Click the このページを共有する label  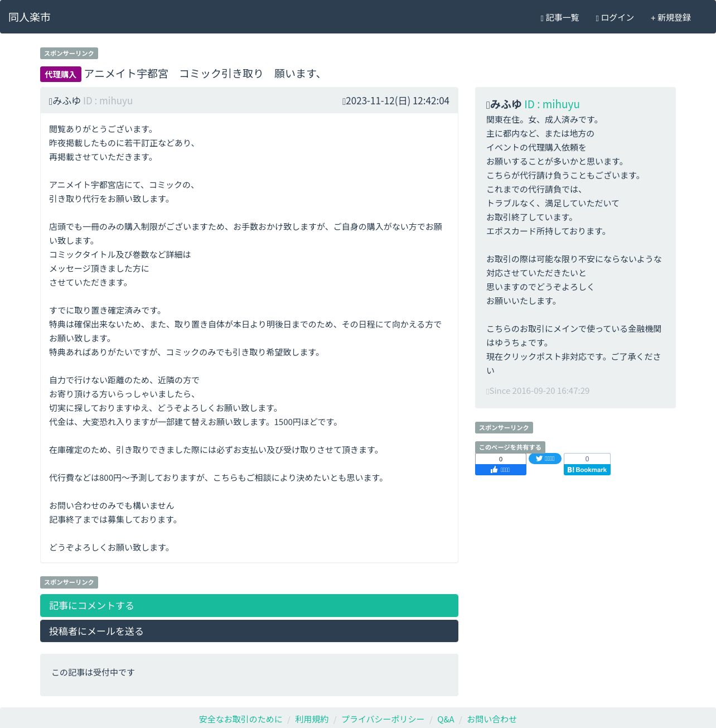[510, 447]
